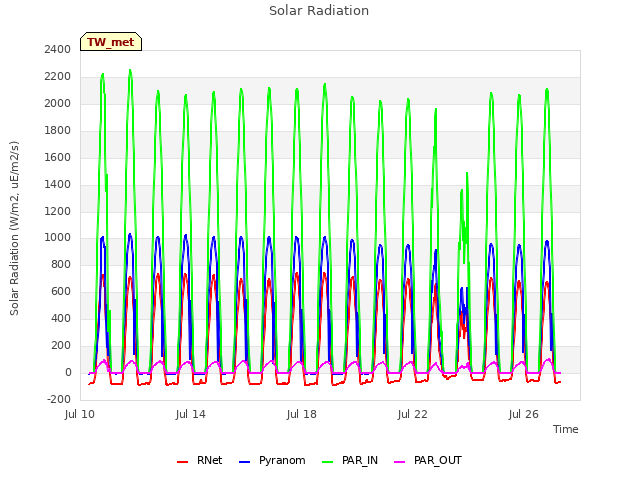
Task: Click the 600 y-axis tick label
Action: (x=61, y=291)
